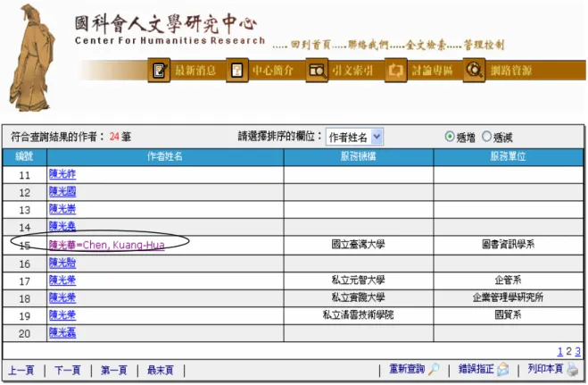Open author link in row 11
Screen dimensions: 588x385
click(x=62, y=174)
